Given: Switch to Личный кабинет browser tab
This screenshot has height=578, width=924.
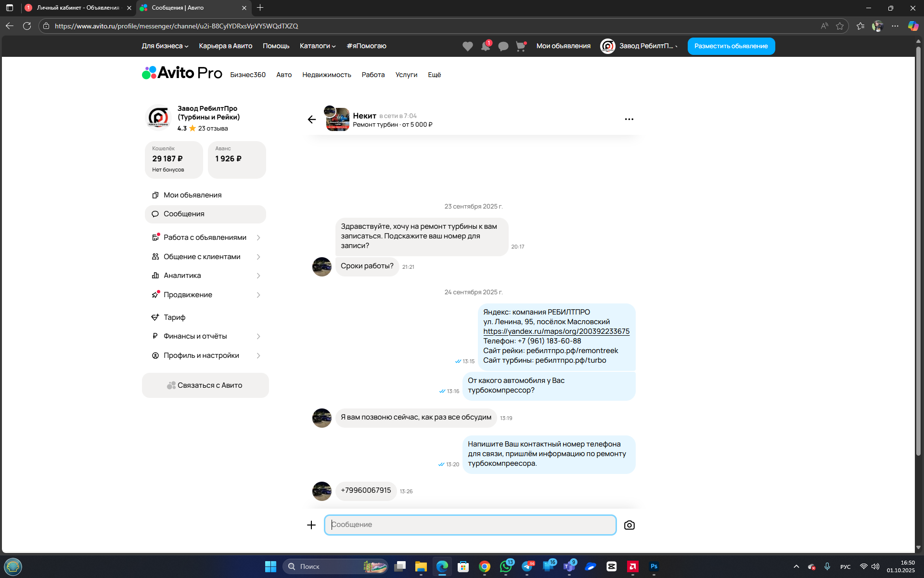Looking at the screenshot, I should (78, 8).
